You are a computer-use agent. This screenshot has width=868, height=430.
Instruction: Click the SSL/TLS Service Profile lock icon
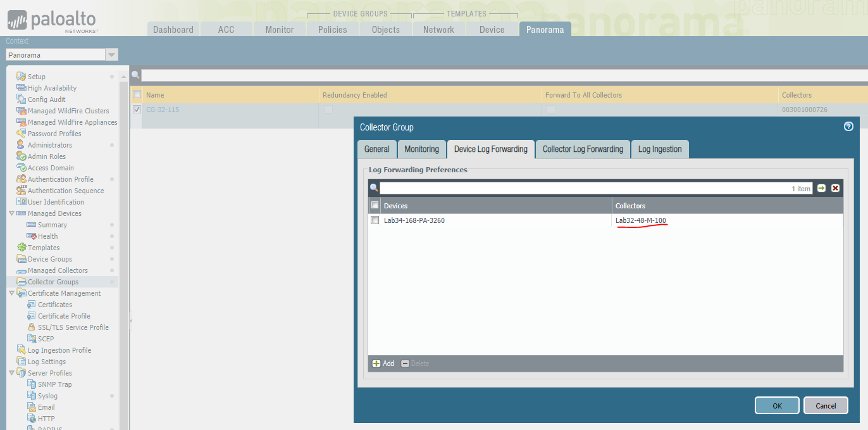pyautogui.click(x=32, y=327)
